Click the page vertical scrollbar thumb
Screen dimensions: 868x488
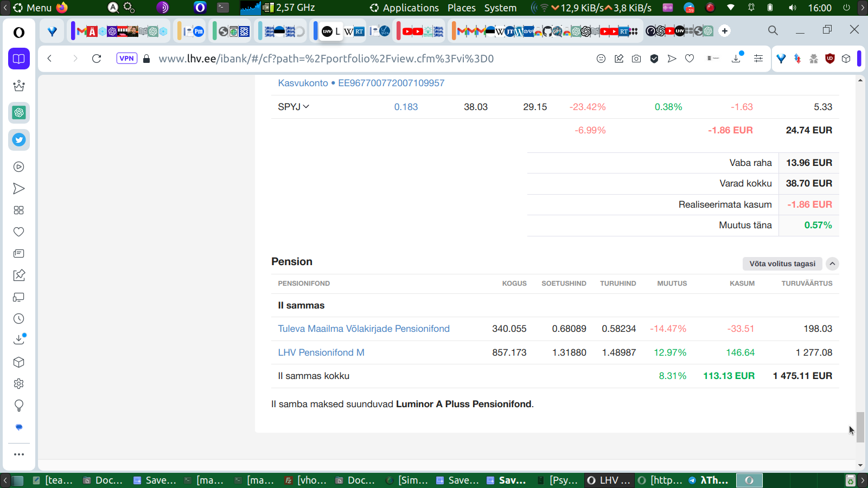[860, 427]
